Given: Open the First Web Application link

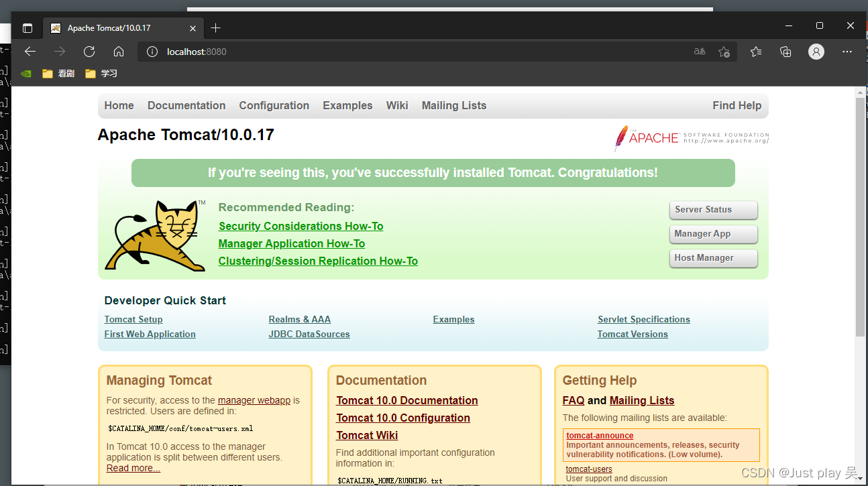Looking at the screenshot, I should coord(150,335).
